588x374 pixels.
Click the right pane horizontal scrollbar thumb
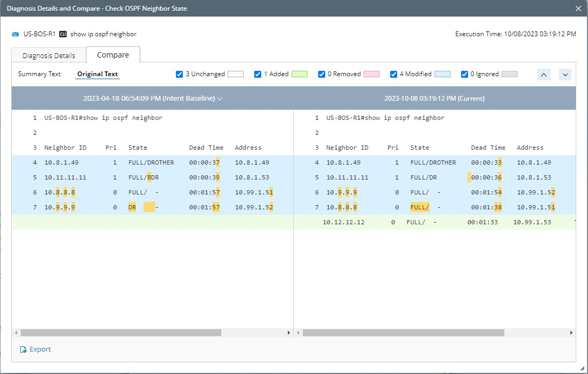tap(403, 332)
